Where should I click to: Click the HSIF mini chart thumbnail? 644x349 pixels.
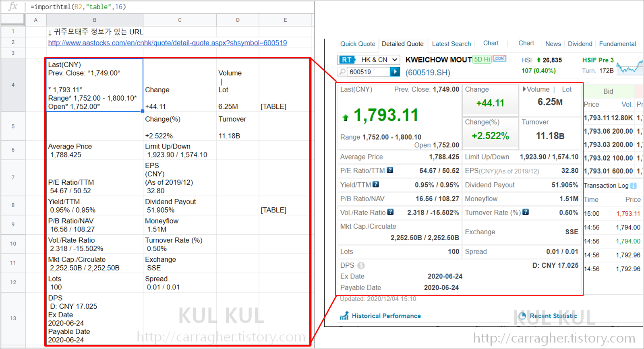click(630, 67)
